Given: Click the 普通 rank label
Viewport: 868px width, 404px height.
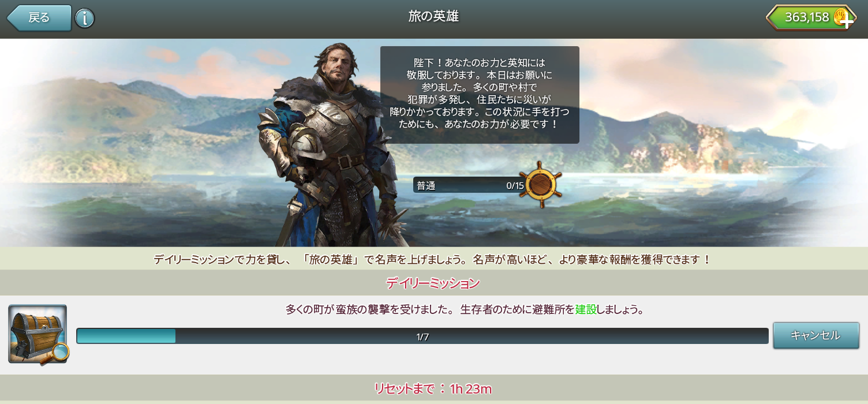Looking at the screenshot, I should tap(426, 186).
